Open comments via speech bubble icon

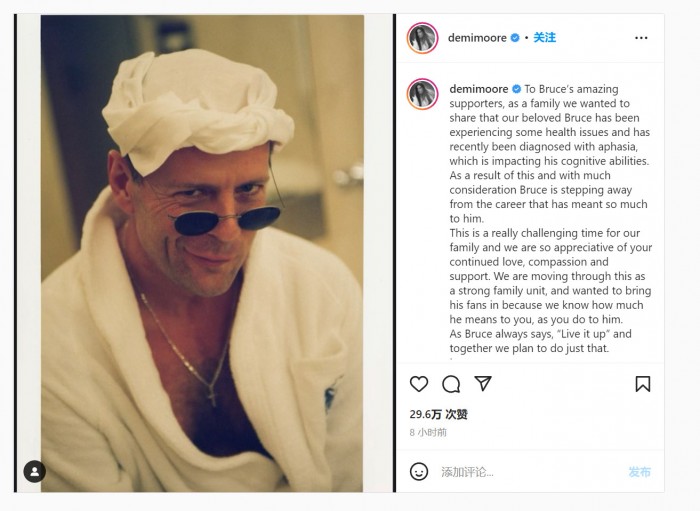(x=451, y=384)
